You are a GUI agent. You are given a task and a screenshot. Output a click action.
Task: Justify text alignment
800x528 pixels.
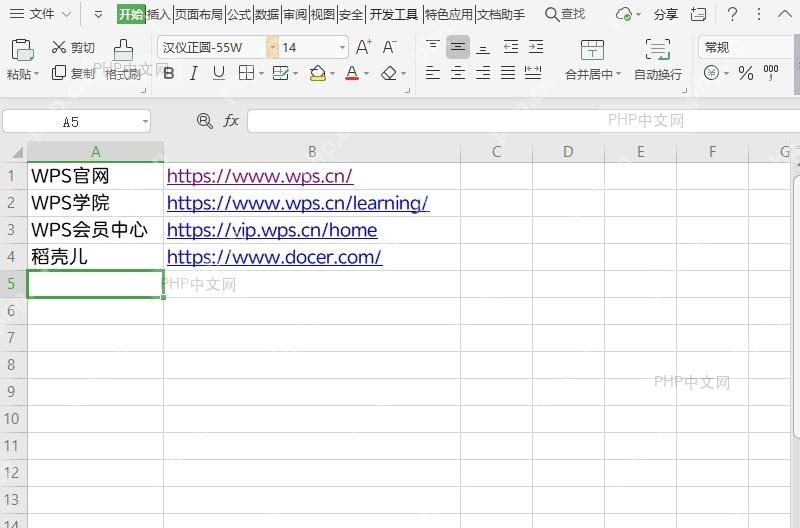[x=508, y=73]
